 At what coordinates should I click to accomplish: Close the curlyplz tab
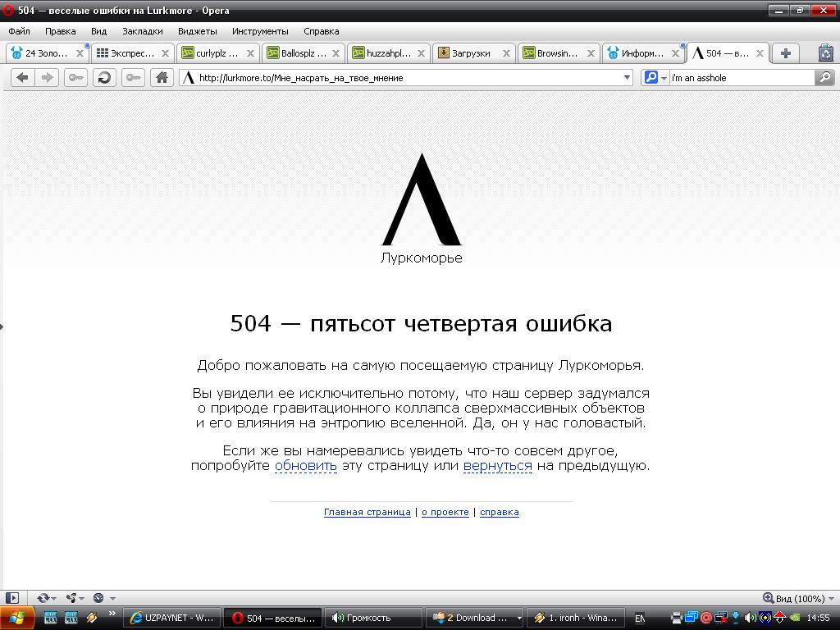click(250, 53)
